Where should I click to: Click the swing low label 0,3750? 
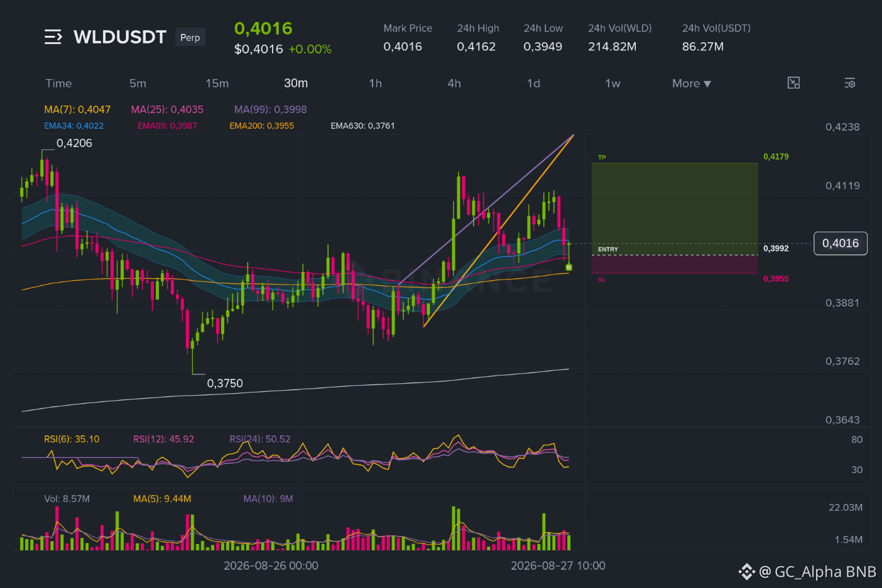pos(225,383)
